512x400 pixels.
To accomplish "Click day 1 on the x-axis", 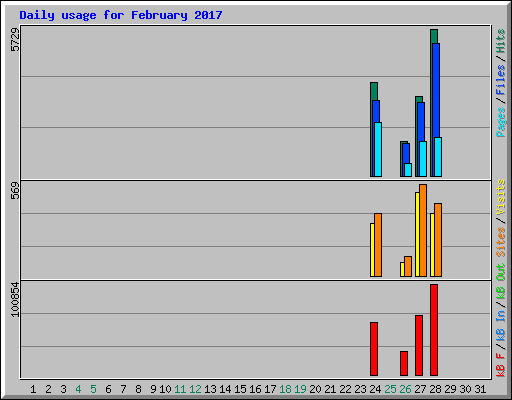I will pos(33,389).
